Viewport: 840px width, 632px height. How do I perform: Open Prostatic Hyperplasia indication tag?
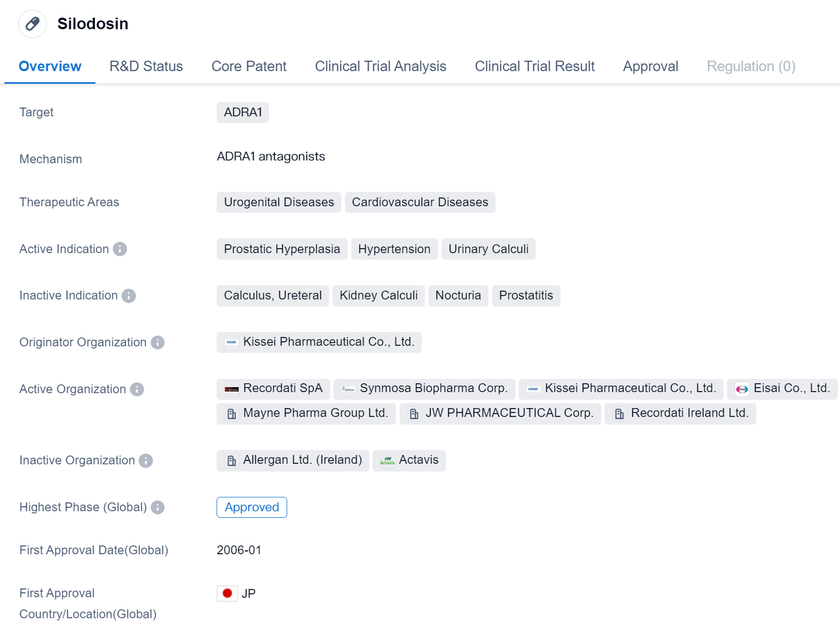282,249
